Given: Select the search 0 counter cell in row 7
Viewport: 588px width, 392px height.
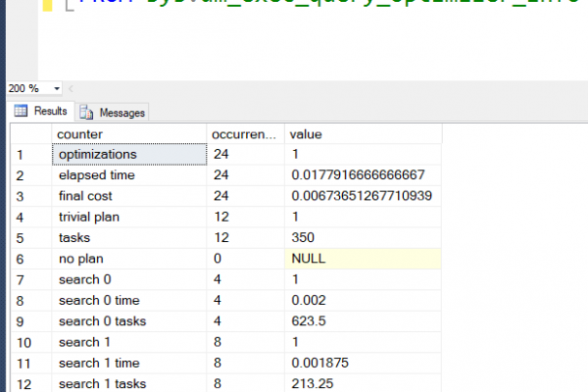Looking at the screenshot, I should point(129,279).
